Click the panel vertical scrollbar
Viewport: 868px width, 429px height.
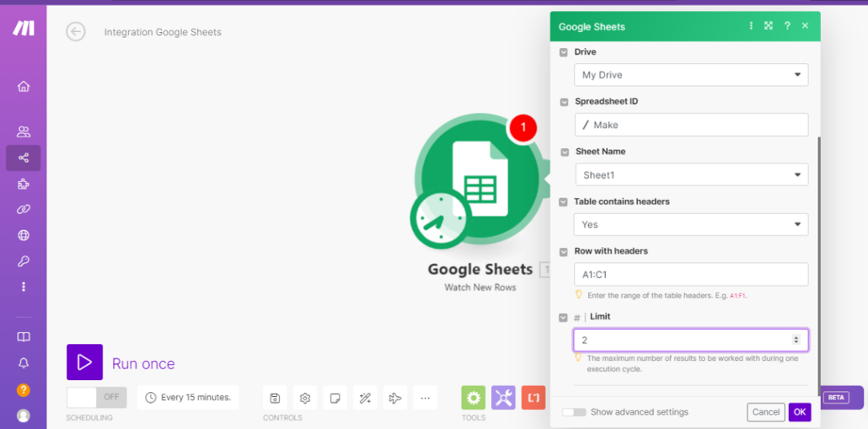pyautogui.click(x=819, y=265)
